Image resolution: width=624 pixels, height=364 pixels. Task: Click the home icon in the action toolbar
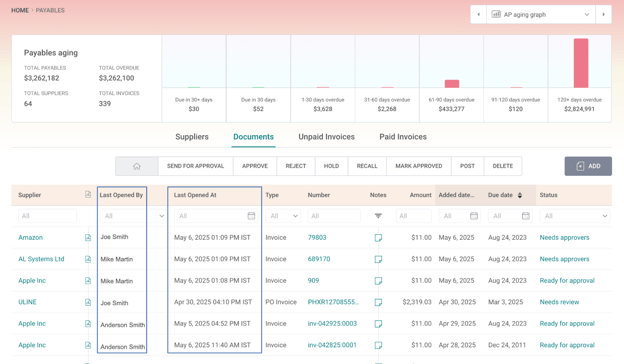(136, 166)
